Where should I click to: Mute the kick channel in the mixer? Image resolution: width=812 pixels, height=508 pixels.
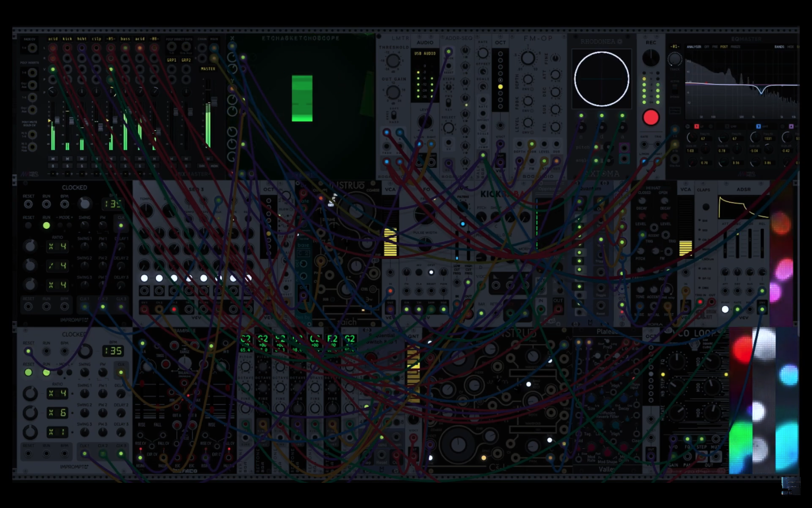click(67, 159)
